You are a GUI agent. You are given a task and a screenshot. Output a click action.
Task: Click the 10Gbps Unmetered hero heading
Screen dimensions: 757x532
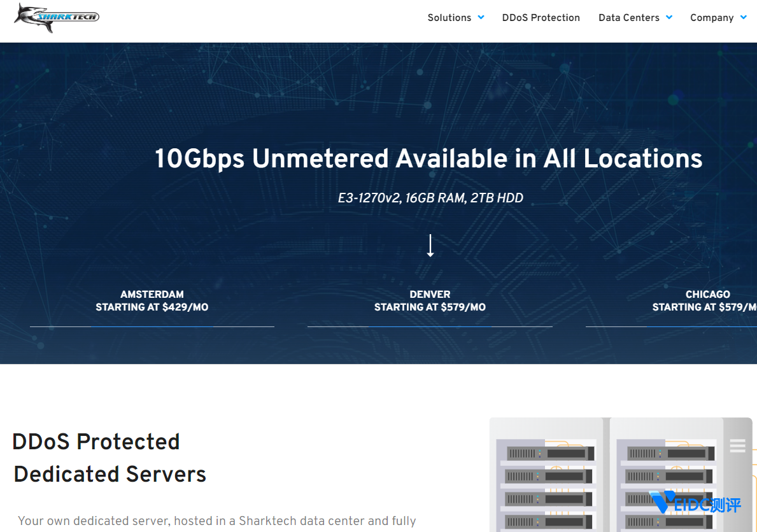[428, 158]
